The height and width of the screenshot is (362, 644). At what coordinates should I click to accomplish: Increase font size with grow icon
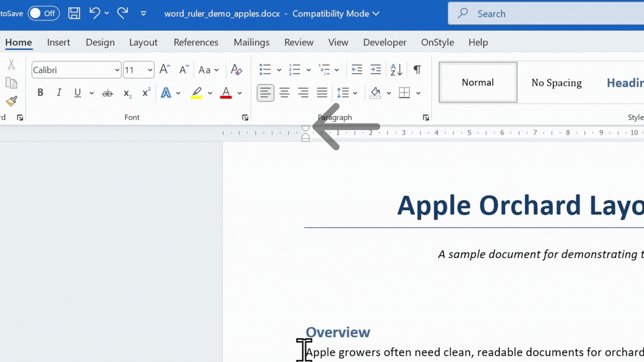click(165, 69)
